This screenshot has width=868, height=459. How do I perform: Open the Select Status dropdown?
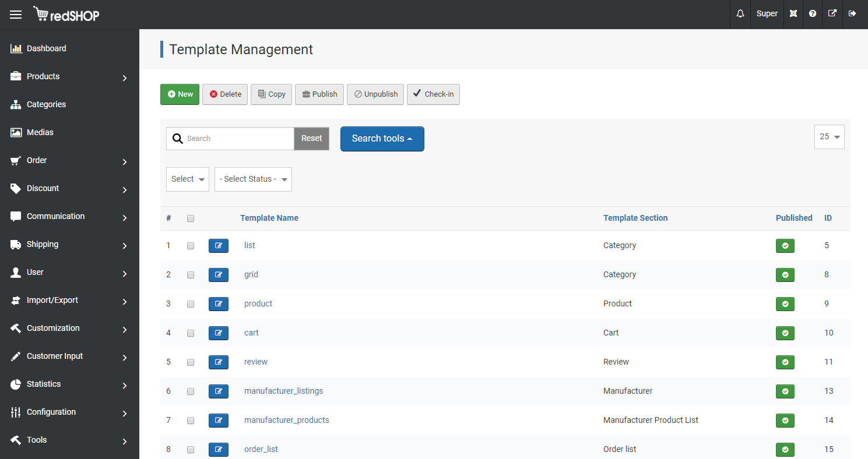[x=253, y=179]
